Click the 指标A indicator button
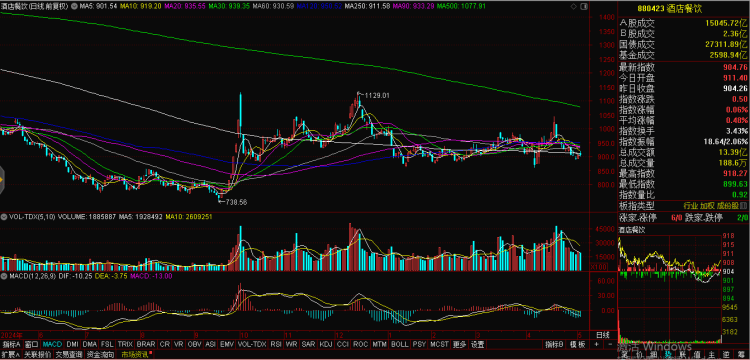This screenshot has width=750, height=360. [11, 344]
